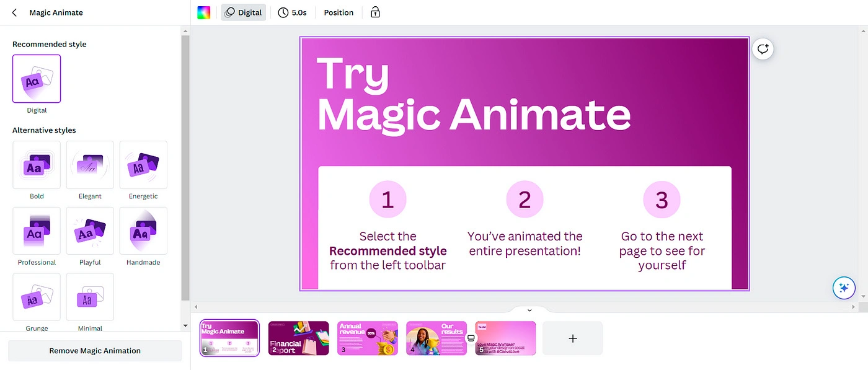Click the number 3 circle on slide

662,200
